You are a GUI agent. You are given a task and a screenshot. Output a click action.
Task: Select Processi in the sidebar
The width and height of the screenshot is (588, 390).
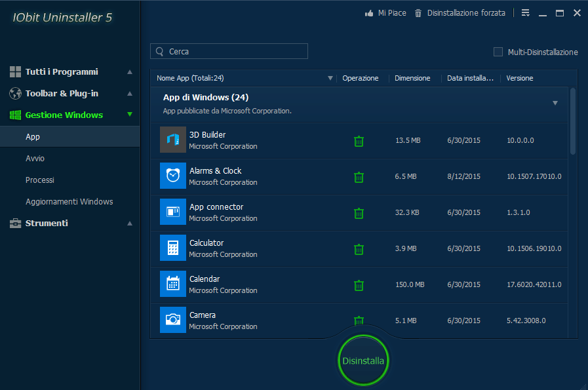point(40,180)
